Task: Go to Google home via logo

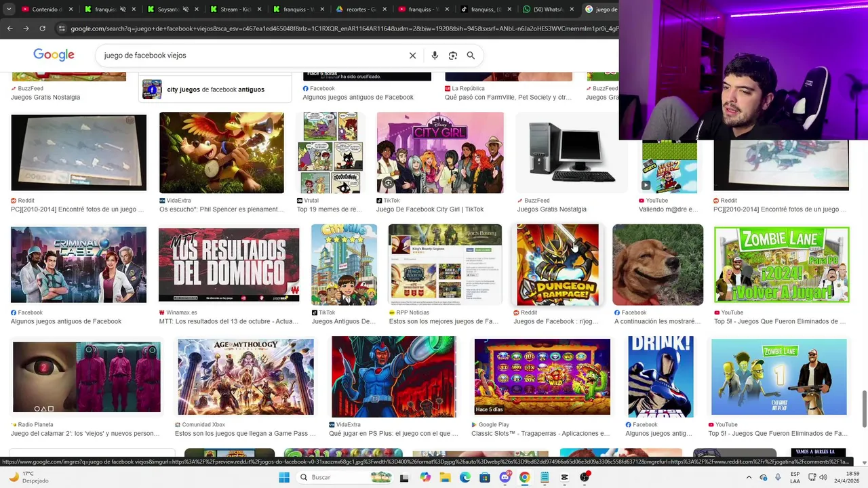Action: tap(54, 55)
